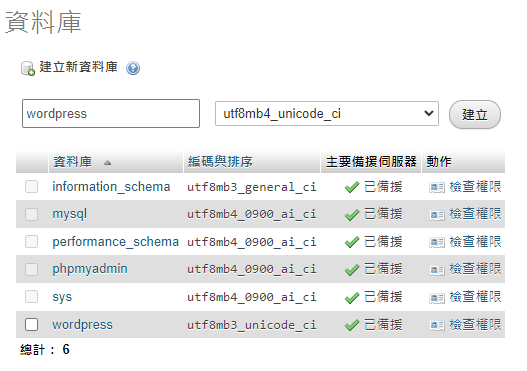The width and height of the screenshot is (527, 371).
Task: Click privileges icon for mysql row
Action: point(437,215)
